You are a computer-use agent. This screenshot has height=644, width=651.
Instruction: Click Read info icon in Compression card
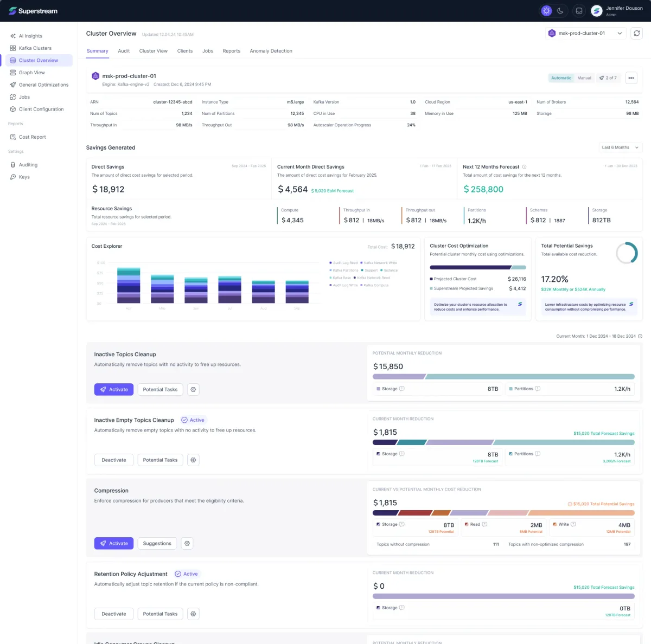pos(484,524)
